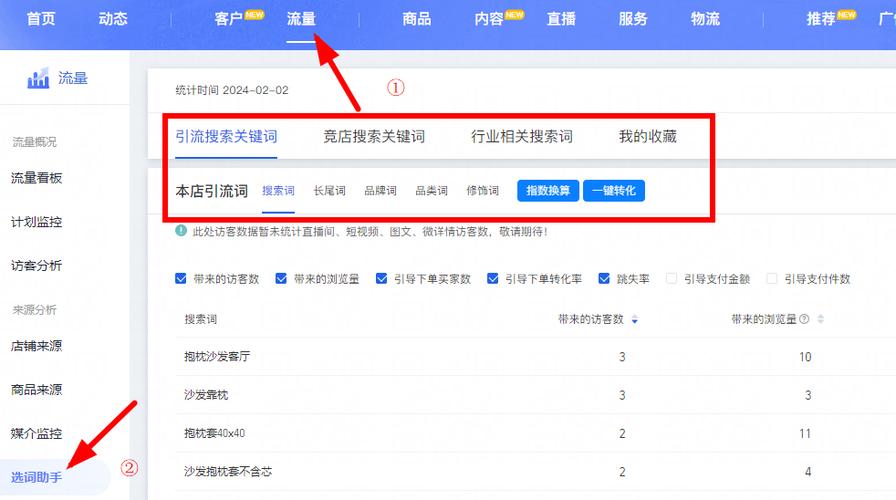Open 媒介监控 in the sidebar
The height and width of the screenshot is (500, 896).
tap(37, 434)
